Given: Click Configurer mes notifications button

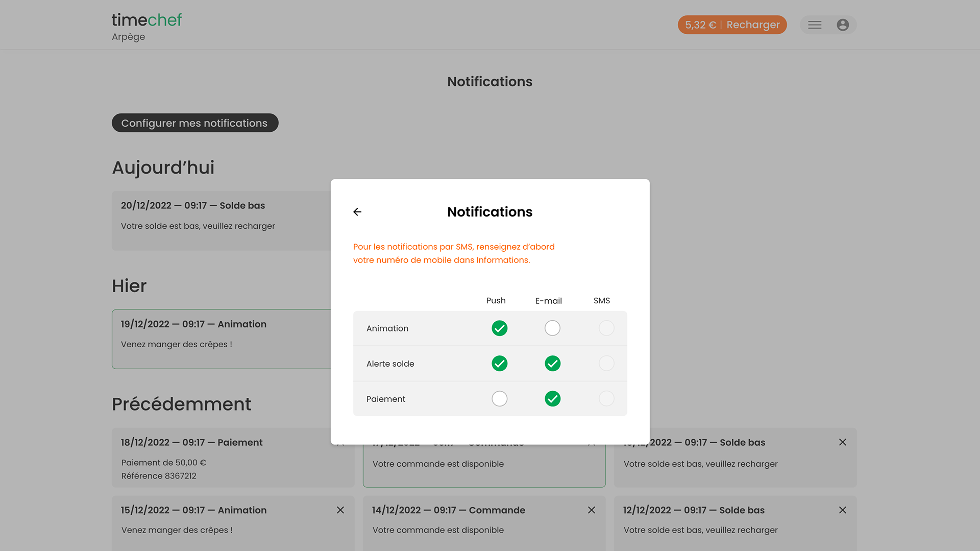Looking at the screenshot, I should [194, 123].
